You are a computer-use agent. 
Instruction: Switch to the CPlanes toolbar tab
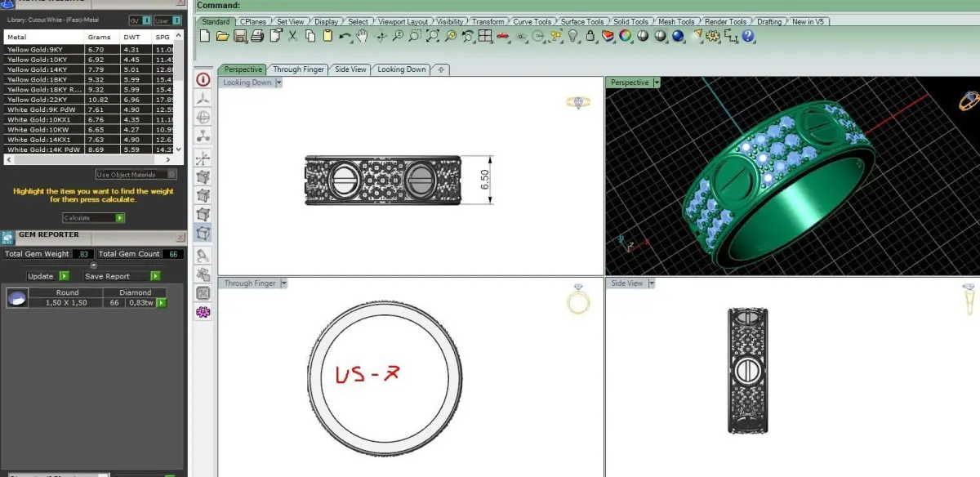[x=253, y=21]
